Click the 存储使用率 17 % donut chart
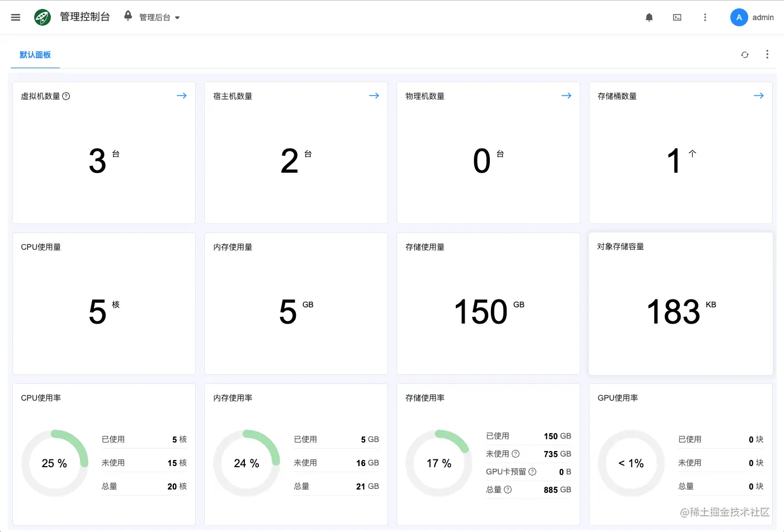The width and height of the screenshot is (784, 532). 439,463
